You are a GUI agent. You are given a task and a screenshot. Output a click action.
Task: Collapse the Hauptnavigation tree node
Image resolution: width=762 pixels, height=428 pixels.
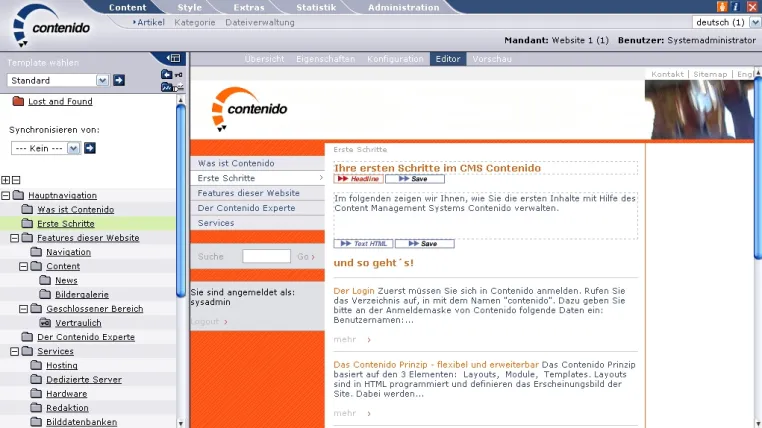pos(6,195)
